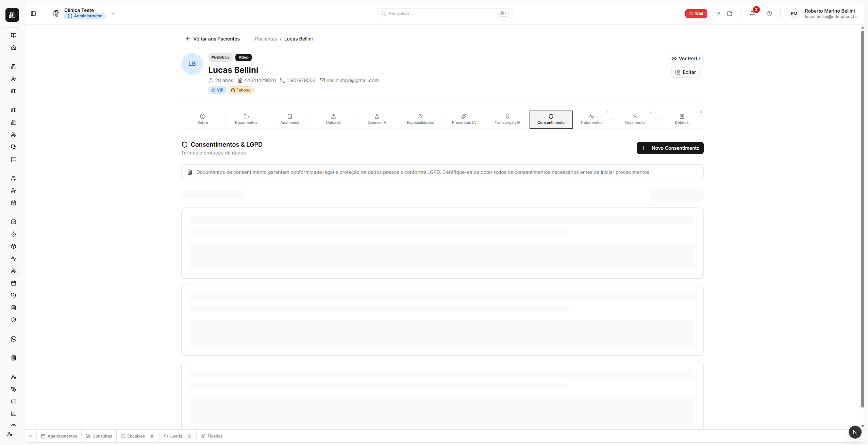The height and width of the screenshot is (445, 868).
Task: Open the bar chart icon in sidebar
Action: click(x=14, y=414)
